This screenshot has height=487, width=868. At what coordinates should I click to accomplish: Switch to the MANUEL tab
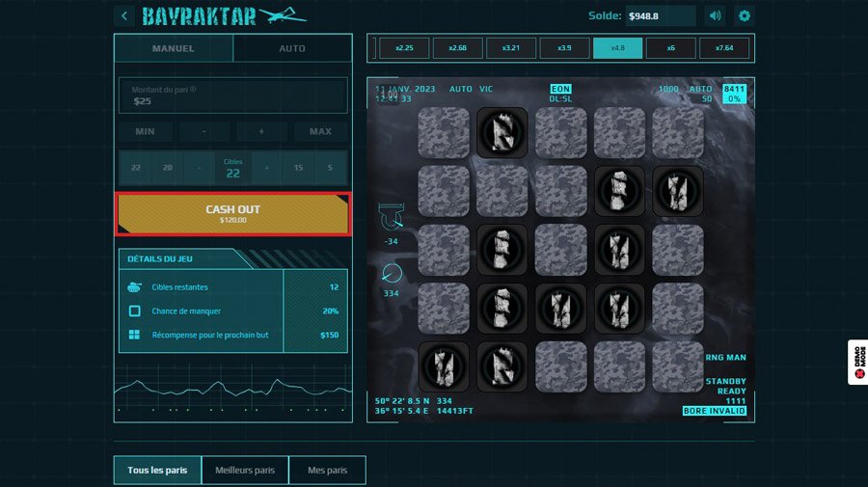(x=174, y=48)
